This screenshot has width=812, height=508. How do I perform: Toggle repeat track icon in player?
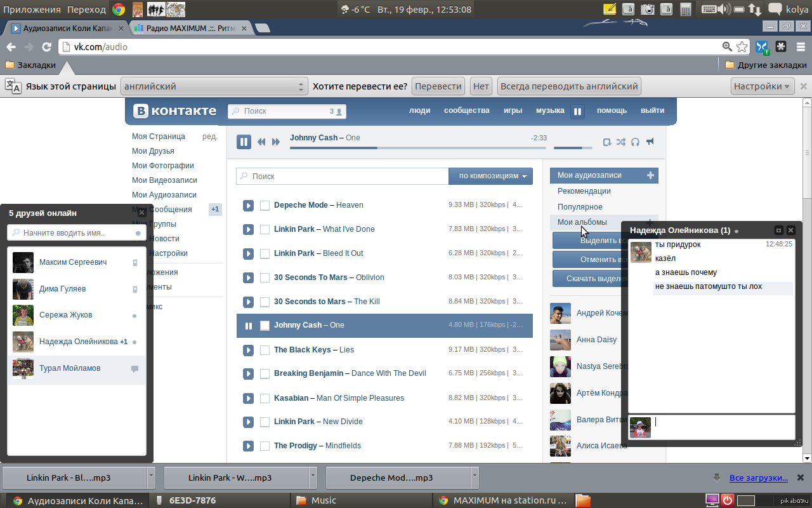[x=606, y=142]
